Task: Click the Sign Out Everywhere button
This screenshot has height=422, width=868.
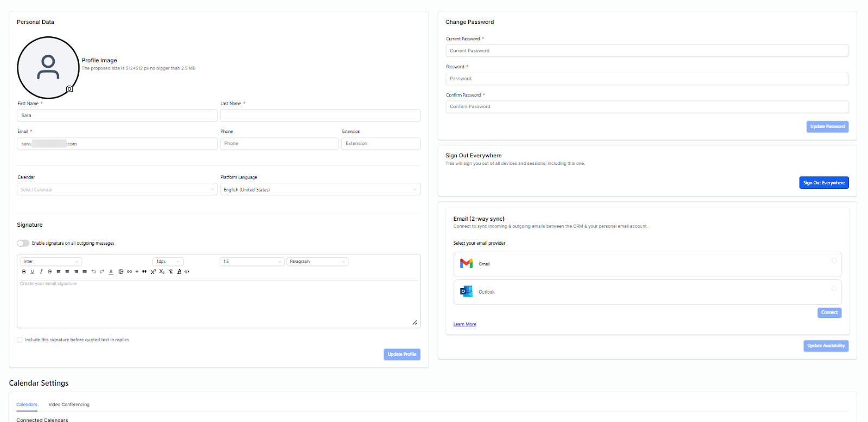Action: (824, 183)
